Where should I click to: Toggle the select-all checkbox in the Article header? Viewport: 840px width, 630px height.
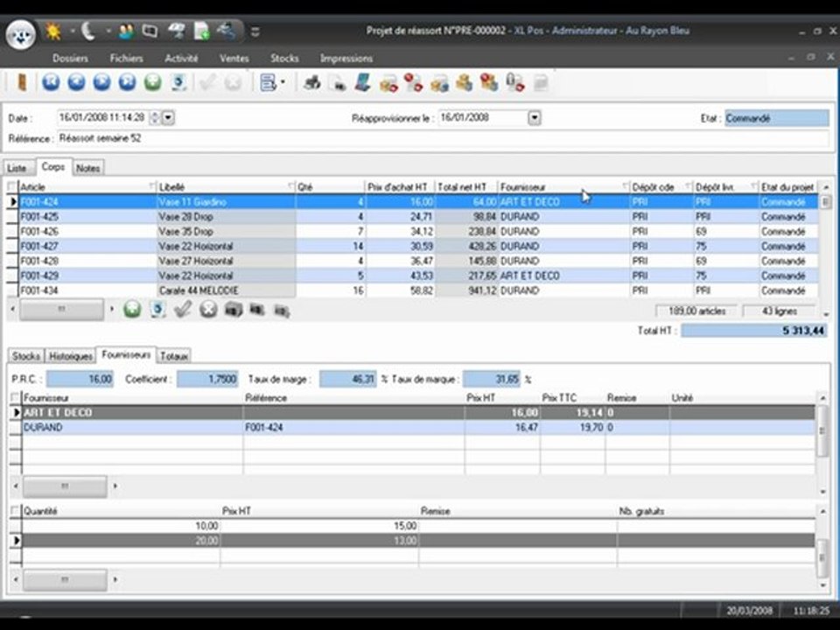(12, 186)
